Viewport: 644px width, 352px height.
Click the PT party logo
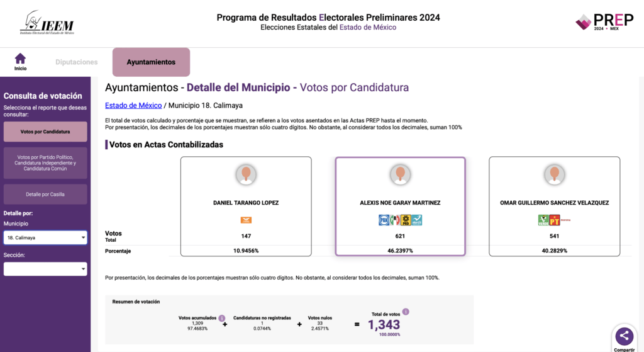point(555,220)
